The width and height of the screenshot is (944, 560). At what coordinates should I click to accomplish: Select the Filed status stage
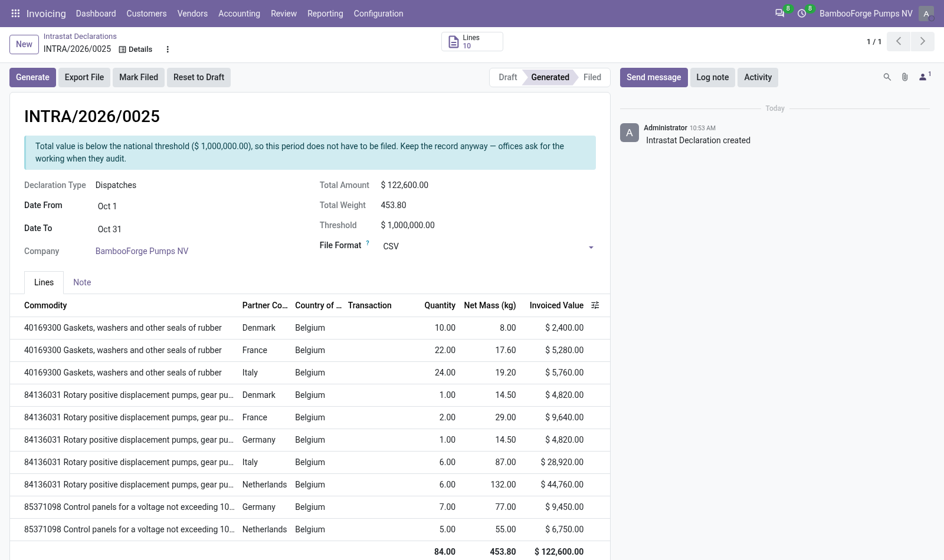592,77
